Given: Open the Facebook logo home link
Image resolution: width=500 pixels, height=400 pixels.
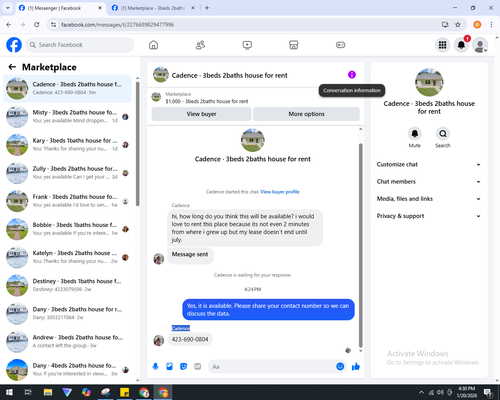Looking at the screenshot, I should pyautogui.click(x=14, y=45).
